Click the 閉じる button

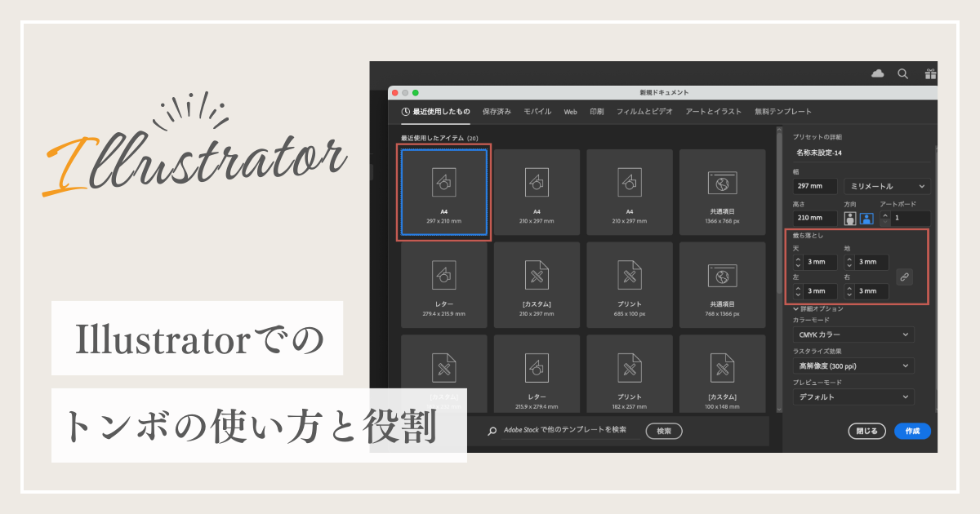[x=867, y=431]
